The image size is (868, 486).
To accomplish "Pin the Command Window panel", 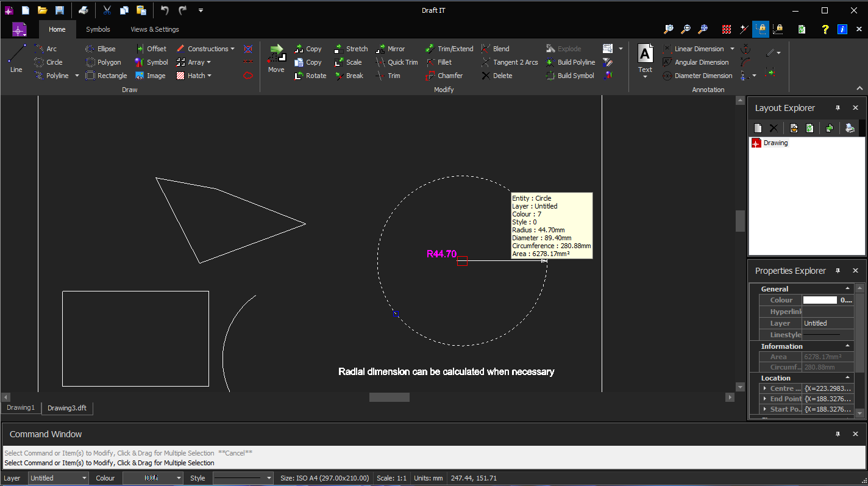I will (x=838, y=434).
